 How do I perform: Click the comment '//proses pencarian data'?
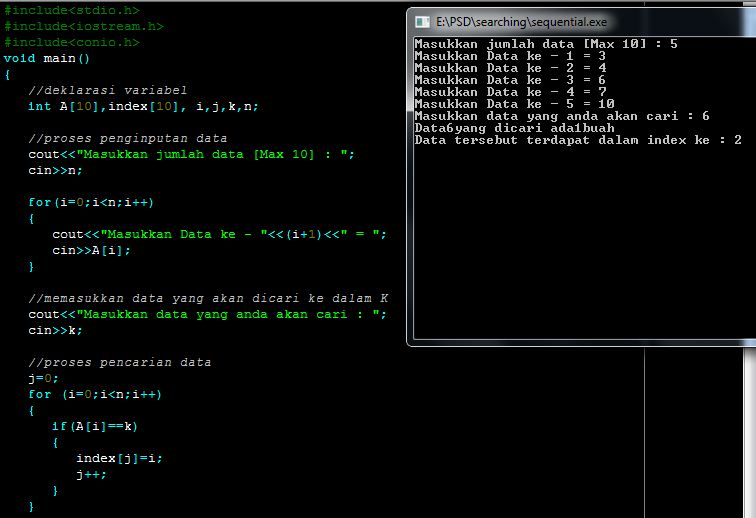[x=120, y=362]
